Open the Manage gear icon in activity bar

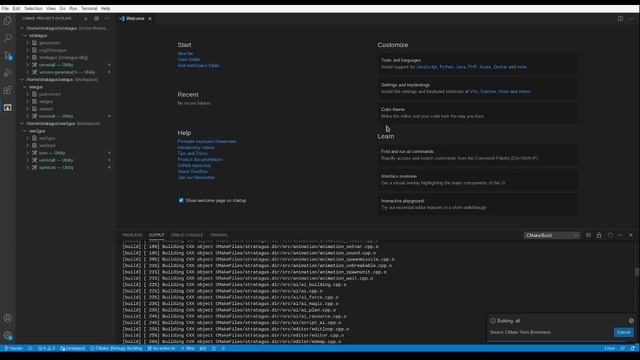(x=7, y=336)
